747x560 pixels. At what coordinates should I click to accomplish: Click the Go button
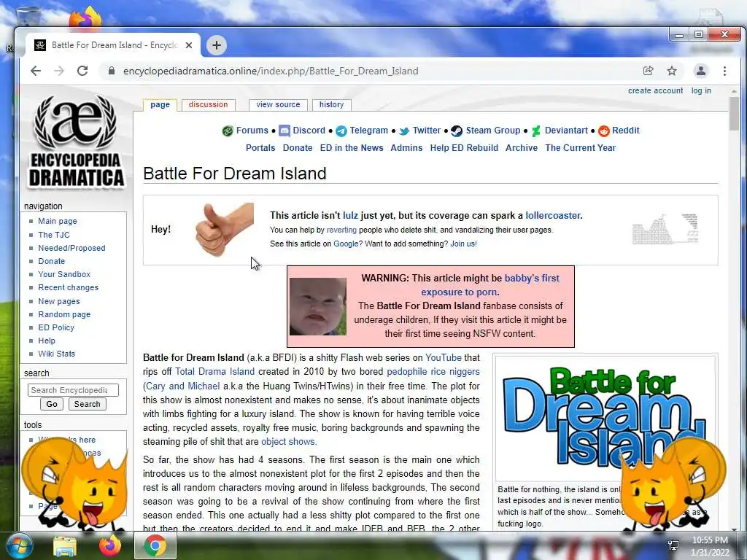[x=52, y=404]
